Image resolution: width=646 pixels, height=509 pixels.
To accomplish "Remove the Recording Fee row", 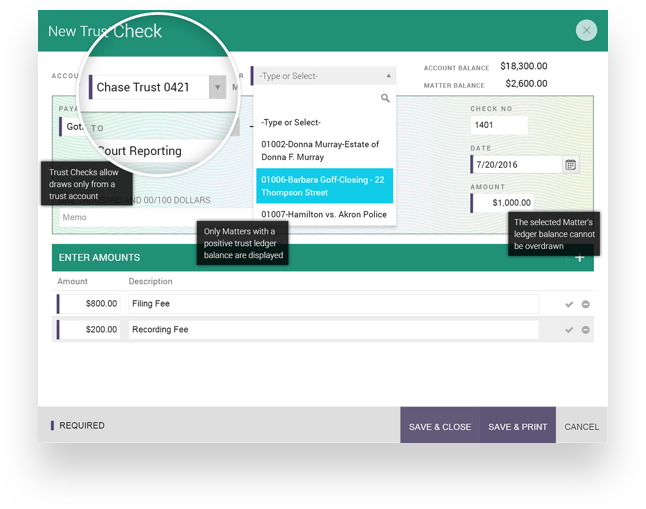I will pos(585,330).
